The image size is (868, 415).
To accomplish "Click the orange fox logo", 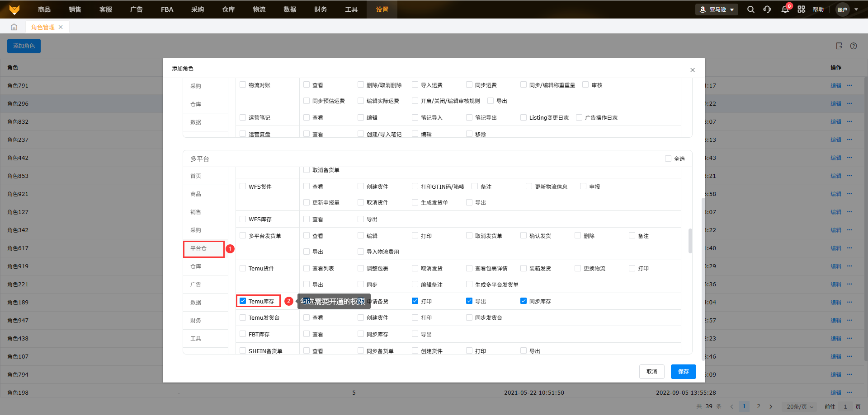I will pyautogui.click(x=14, y=9).
